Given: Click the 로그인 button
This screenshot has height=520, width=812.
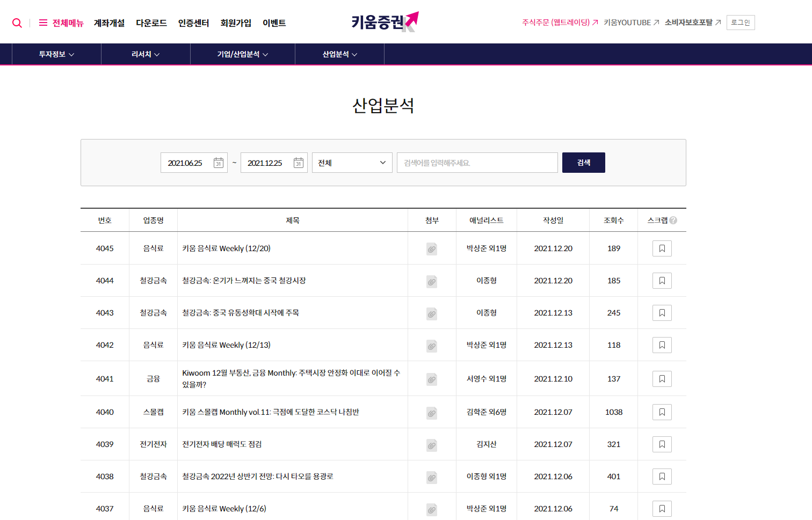Looking at the screenshot, I should (x=741, y=23).
